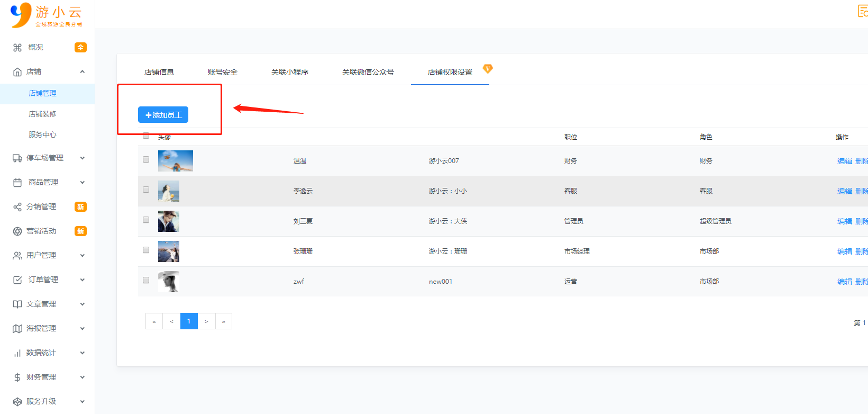868x414 pixels.
Task: Open 服务中心 in the sidebar
Action: (42, 135)
